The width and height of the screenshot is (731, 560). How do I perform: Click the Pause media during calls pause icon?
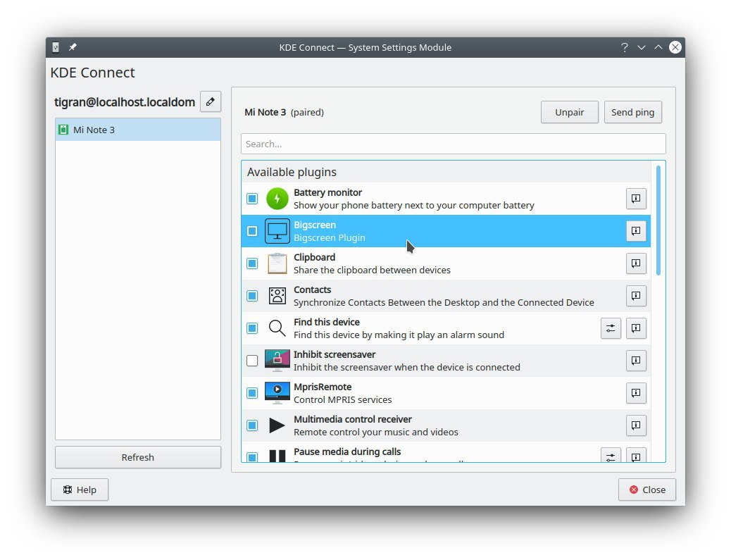277,456
